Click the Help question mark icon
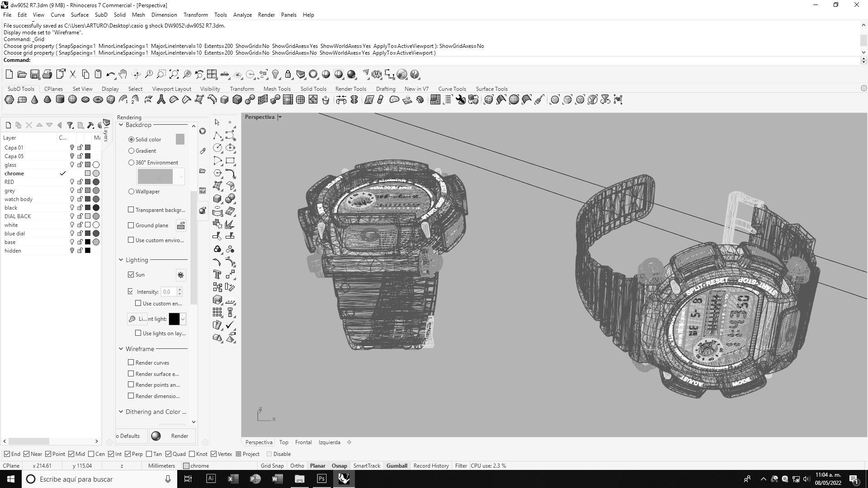868x488 pixels. pos(415,75)
